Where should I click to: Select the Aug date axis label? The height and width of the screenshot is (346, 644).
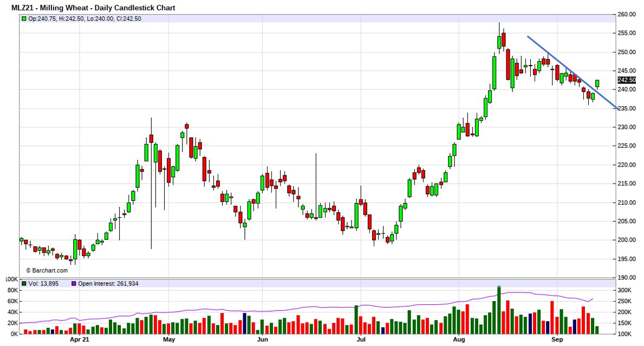coord(459,340)
